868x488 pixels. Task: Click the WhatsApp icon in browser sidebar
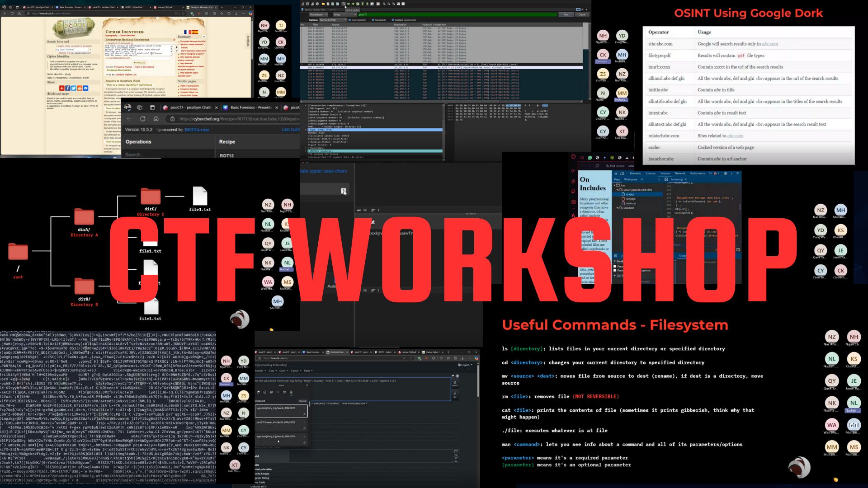point(590,158)
